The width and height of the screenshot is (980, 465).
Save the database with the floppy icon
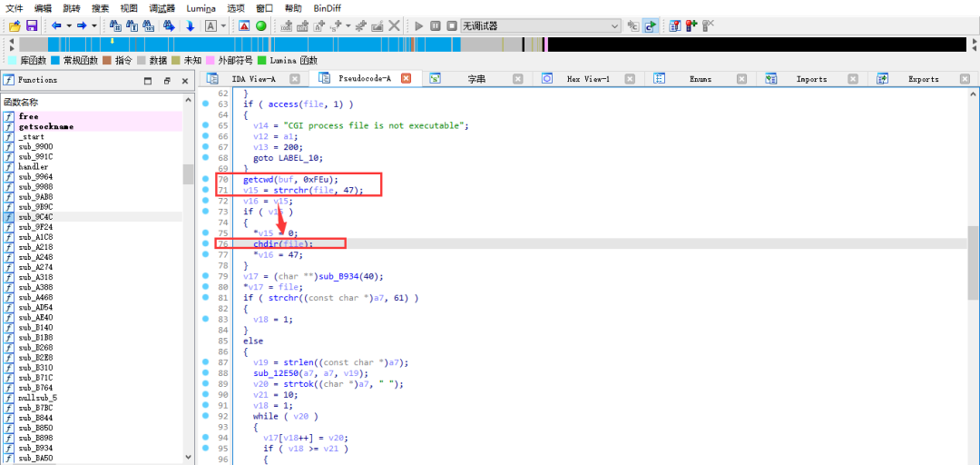[x=31, y=25]
